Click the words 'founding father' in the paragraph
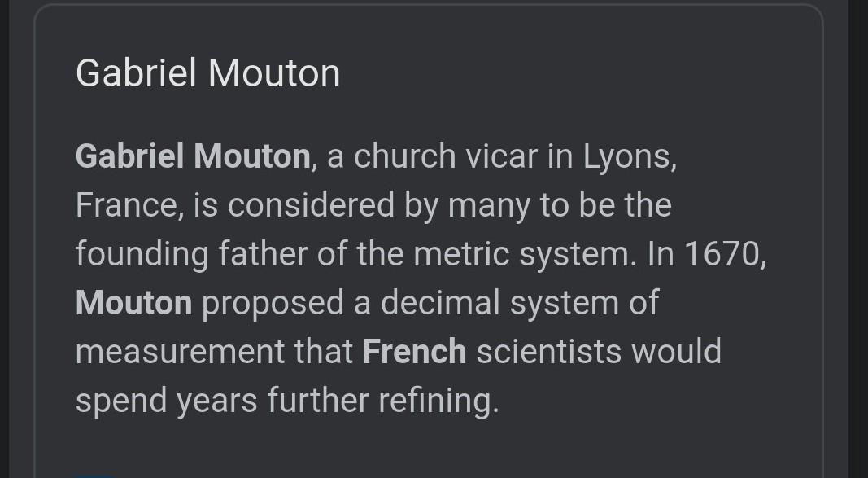 (191, 254)
